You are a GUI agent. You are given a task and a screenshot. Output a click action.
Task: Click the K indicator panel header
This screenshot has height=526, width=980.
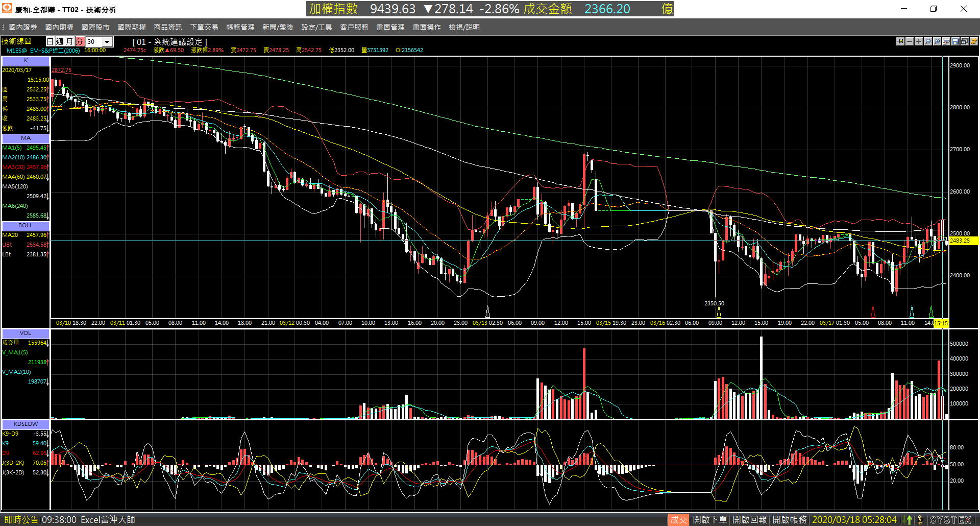coord(26,60)
